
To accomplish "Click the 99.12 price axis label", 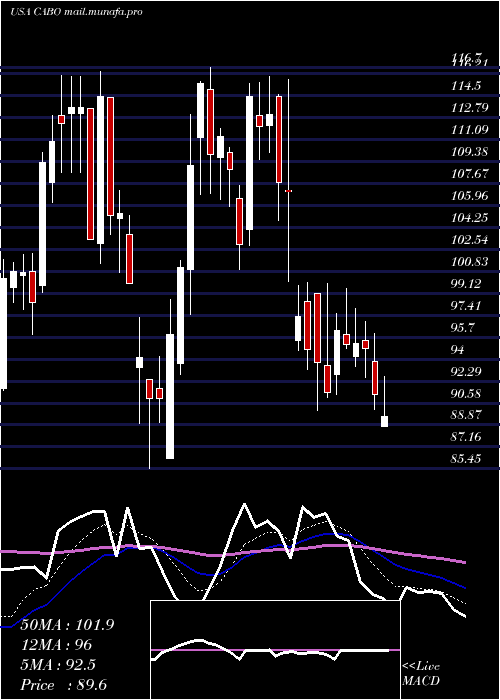I will coord(466,283).
